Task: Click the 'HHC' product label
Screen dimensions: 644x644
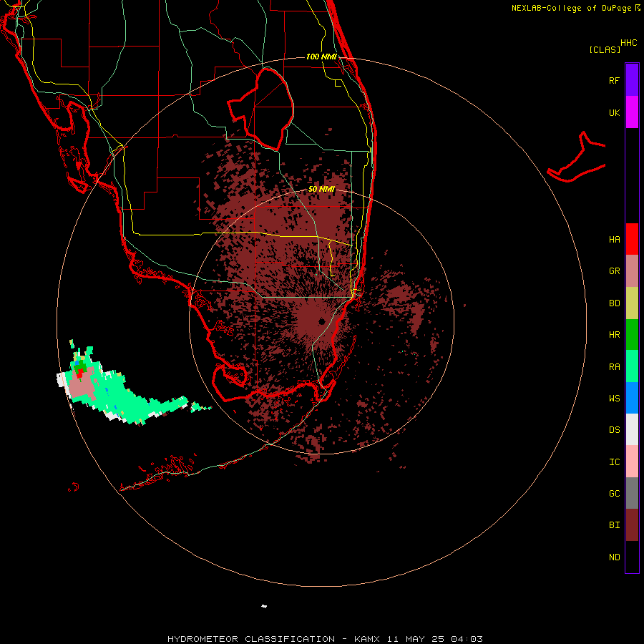Action: click(x=628, y=43)
